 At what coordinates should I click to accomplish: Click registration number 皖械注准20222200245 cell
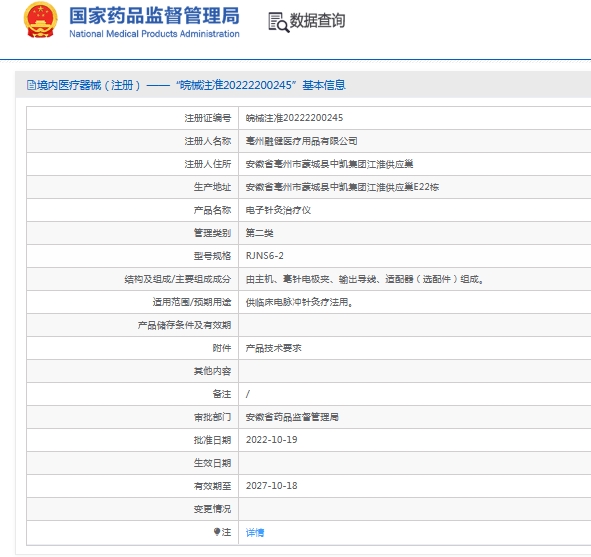(x=294, y=118)
